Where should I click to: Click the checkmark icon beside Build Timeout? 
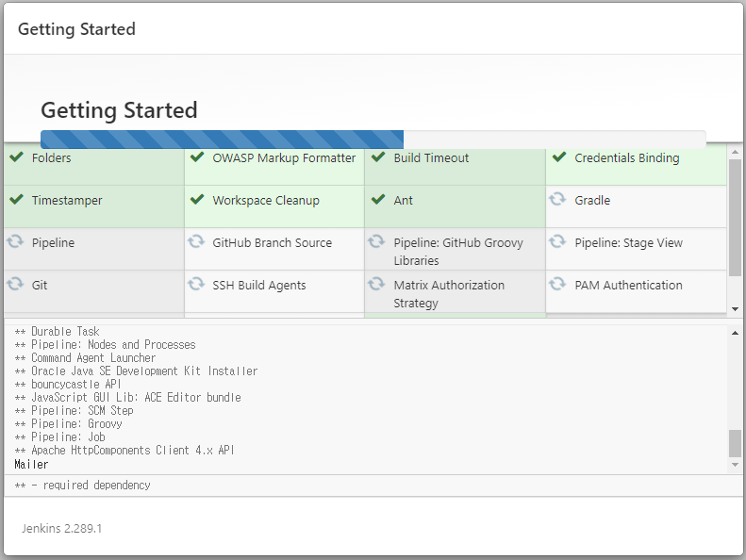tap(378, 157)
